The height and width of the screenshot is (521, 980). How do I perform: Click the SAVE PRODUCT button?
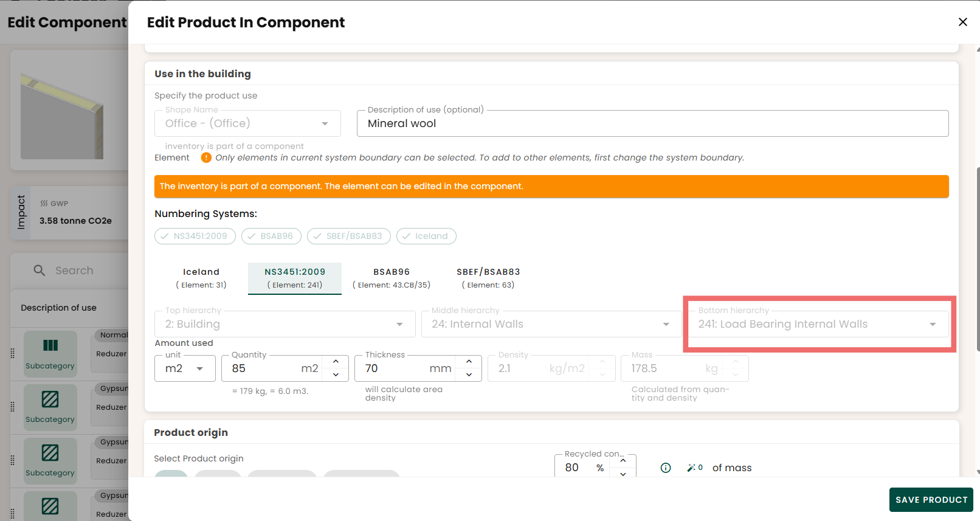931,500
